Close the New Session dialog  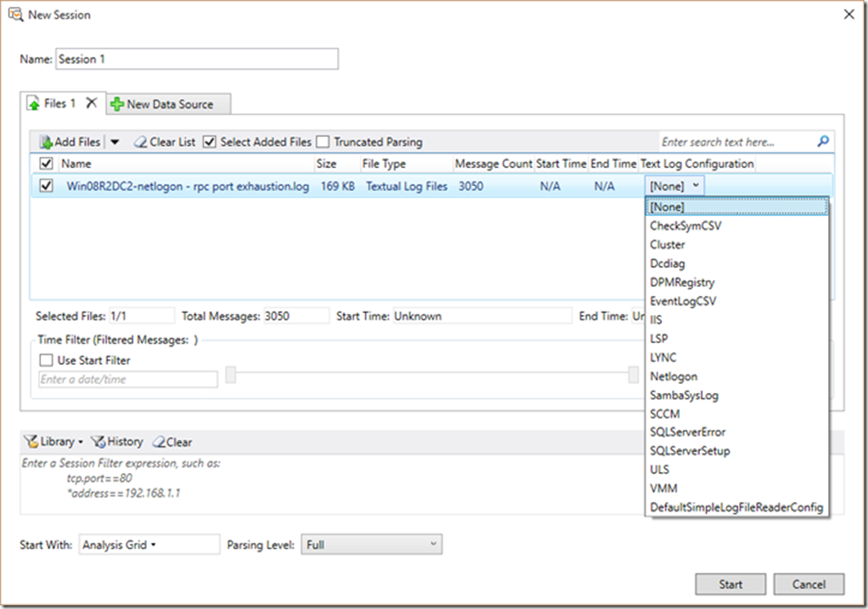849,15
